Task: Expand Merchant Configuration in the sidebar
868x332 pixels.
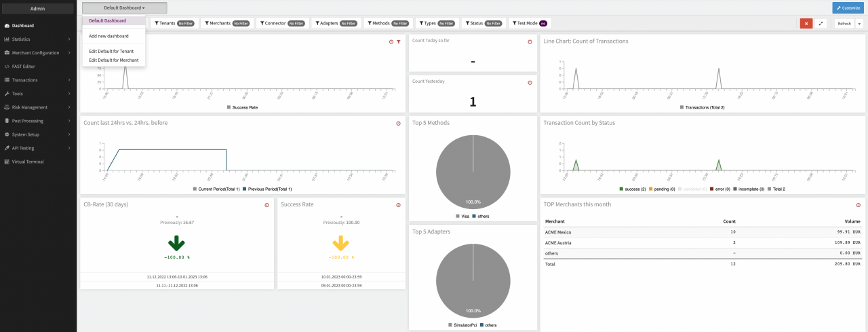Action: click(38, 53)
